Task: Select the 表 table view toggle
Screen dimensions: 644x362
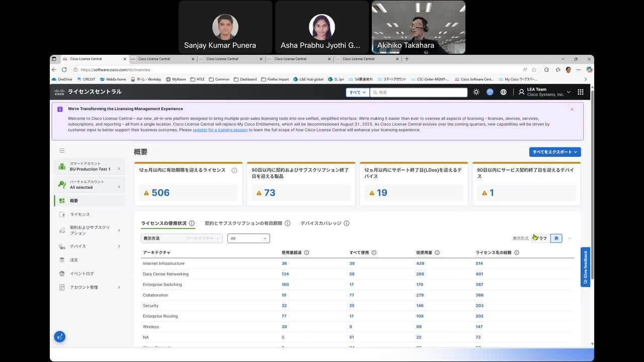Action: (x=556, y=238)
